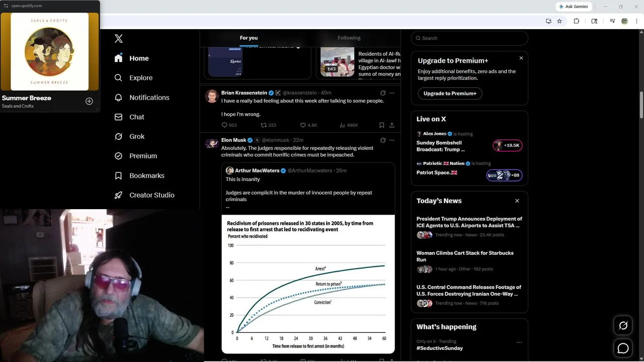Screen dimensions: 644x362
Task: Open Chat in the sidebar
Action: (x=129, y=117)
